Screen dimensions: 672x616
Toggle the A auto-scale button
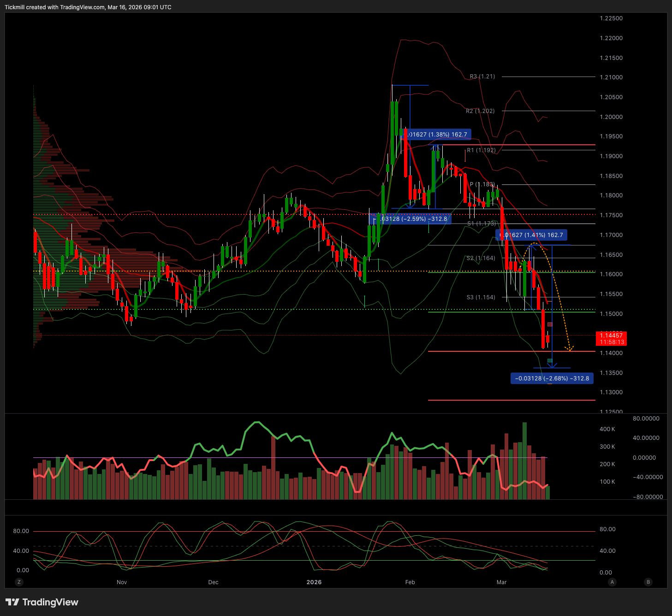pyautogui.click(x=612, y=582)
